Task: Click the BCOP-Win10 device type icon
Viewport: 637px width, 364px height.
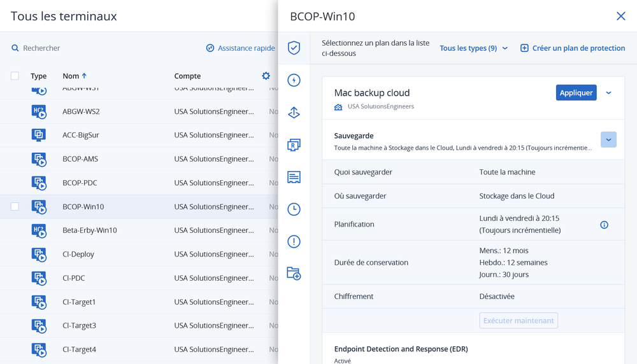Action: click(x=39, y=207)
